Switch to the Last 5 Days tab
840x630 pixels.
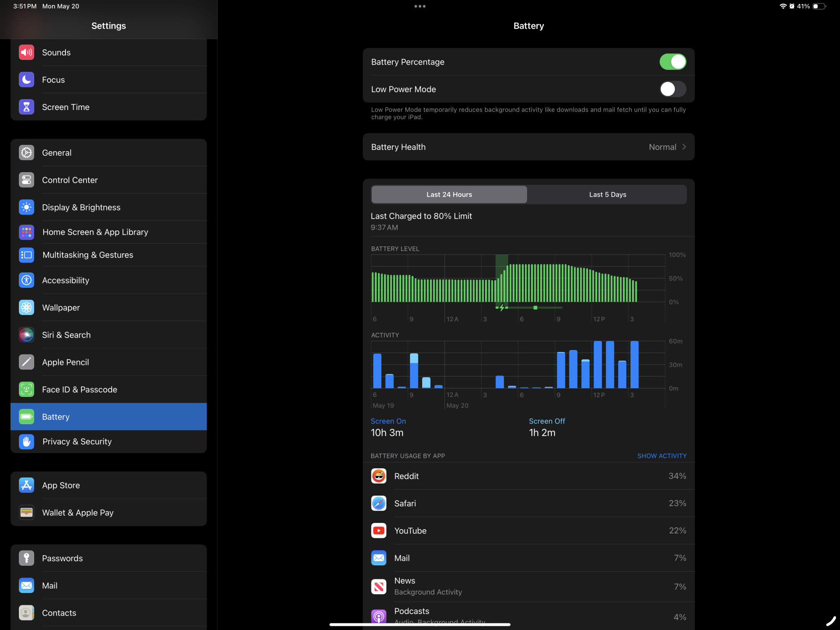coord(607,194)
